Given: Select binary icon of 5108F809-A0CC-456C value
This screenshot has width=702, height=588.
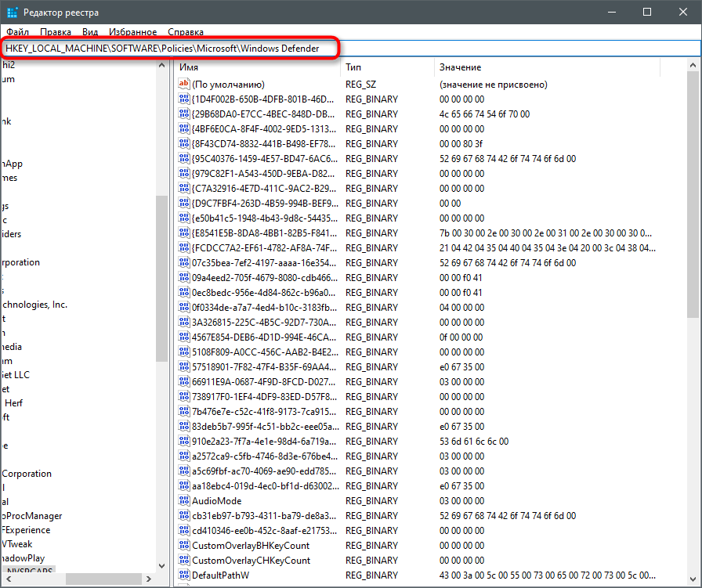Looking at the screenshot, I should pyautogui.click(x=183, y=352).
